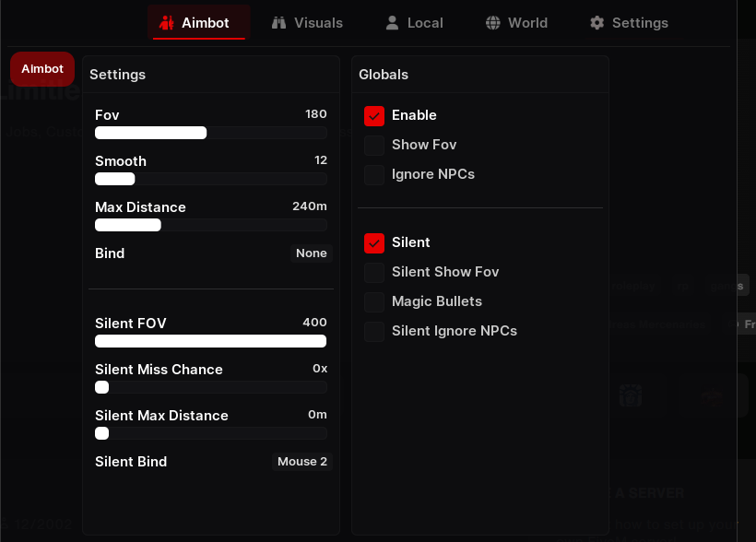Select the red Aimbot sidebar button
Image resolution: width=756 pixels, height=542 pixels.
[42, 69]
